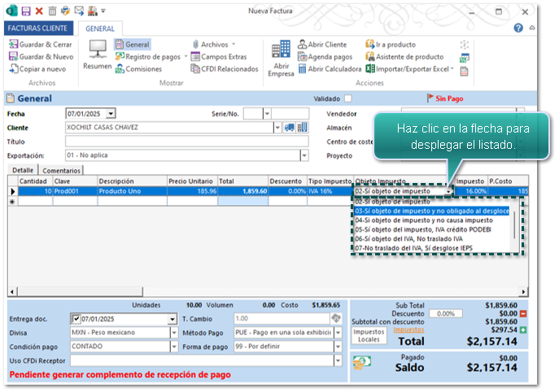The width and height of the screenshot is (559, 392).
Task: Toggle the Entrega doc. date checkbox
Action: pos(76,319)
